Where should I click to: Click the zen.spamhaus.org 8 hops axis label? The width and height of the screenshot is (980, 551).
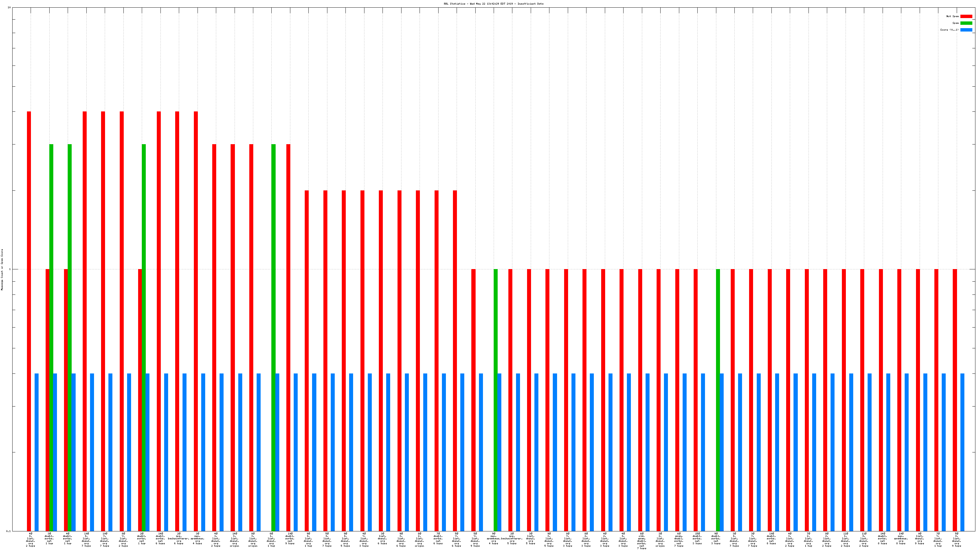click(900, 538)
